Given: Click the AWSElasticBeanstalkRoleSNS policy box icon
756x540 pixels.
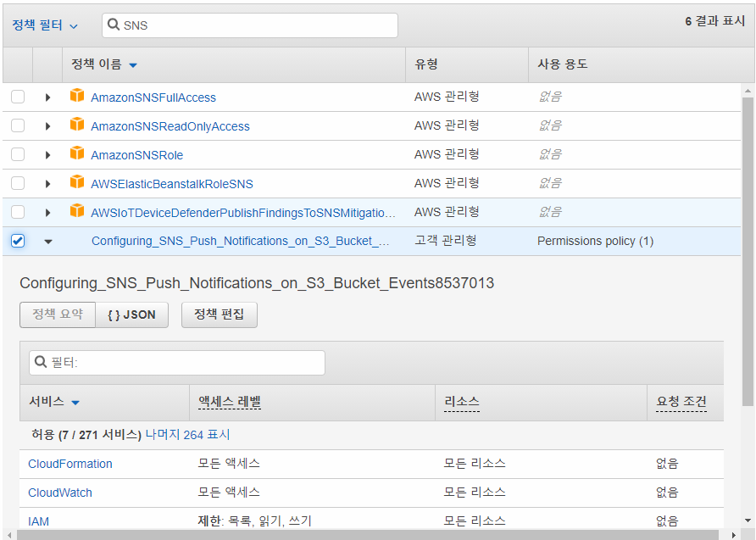Looking at the screenshot, I should [x=77, y=181].
